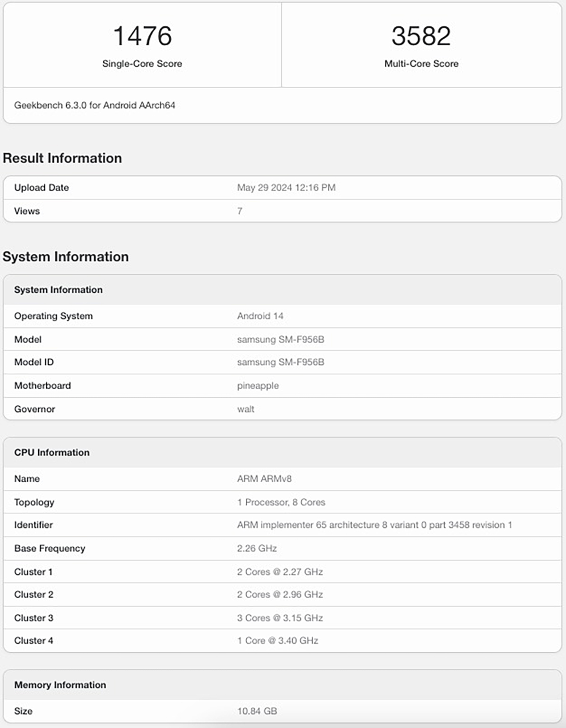The height and width of the screenshot is (728, 566).
Task: Click the Result Information heading
Action: (x=62, y=158)
